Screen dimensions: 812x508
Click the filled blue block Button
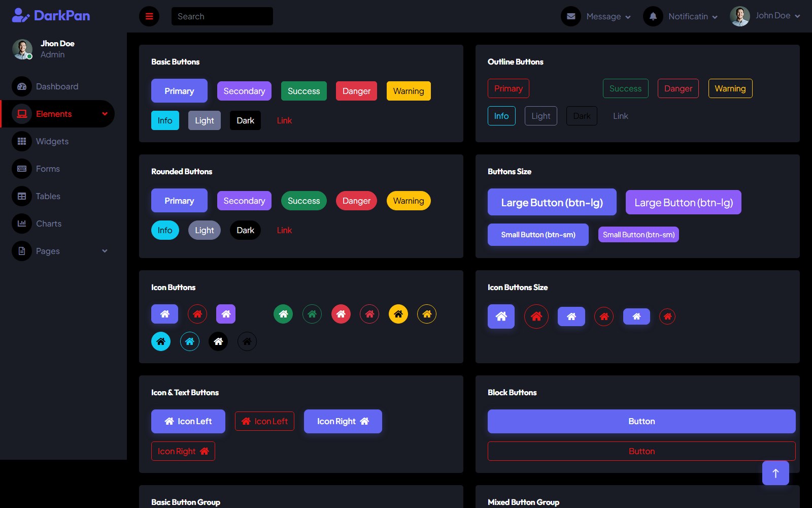pyautogui.click(x=641, y=421)
